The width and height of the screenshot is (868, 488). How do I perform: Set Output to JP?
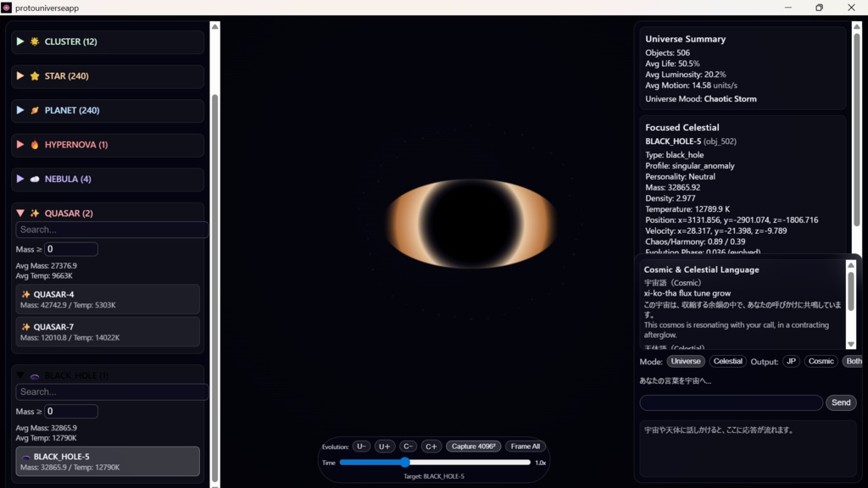pos(791,361)
